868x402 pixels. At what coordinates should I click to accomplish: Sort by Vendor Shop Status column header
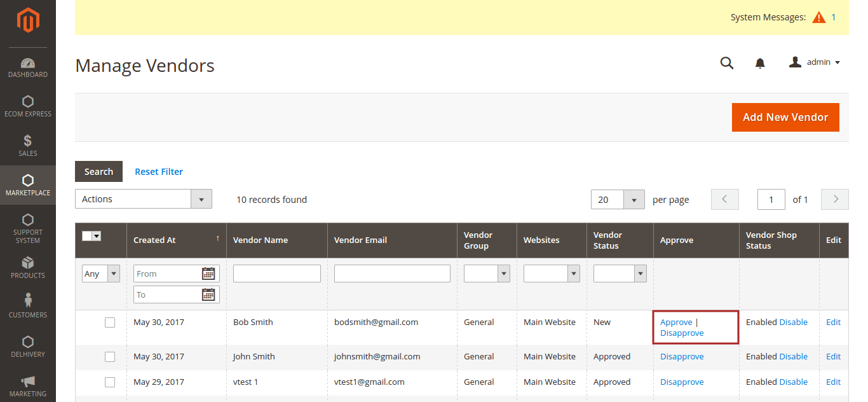(779, 240)
